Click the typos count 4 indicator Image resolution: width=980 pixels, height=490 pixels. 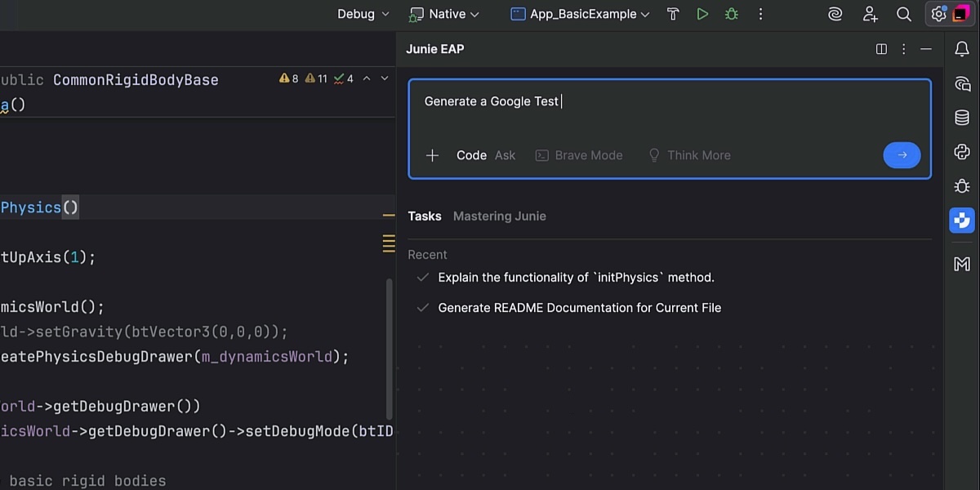click(344, 78)
